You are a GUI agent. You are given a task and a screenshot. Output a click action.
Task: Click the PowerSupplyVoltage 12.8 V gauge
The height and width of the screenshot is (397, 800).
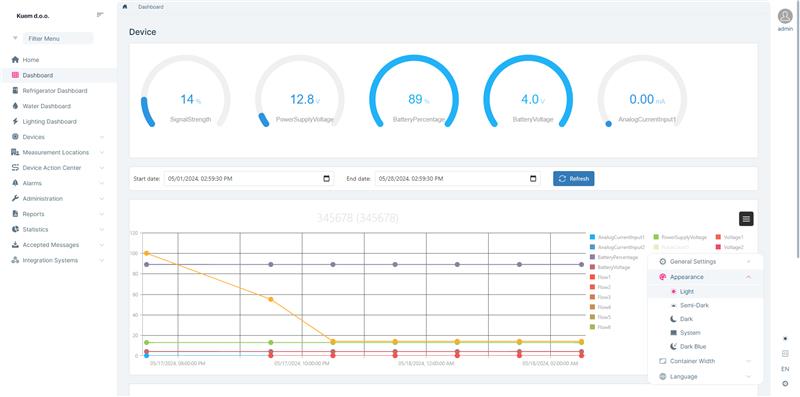(300, 92)
